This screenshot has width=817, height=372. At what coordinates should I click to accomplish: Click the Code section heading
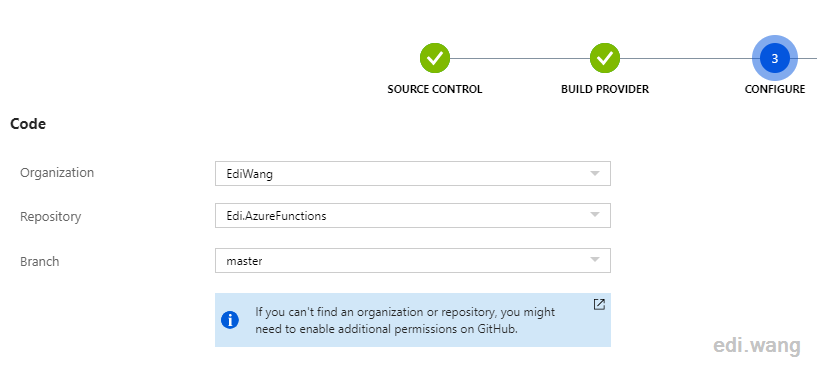click(x=28, y=124)
